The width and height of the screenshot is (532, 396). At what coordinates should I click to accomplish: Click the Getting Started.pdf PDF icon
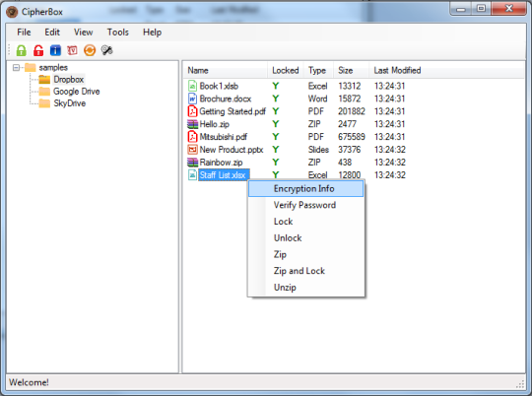pyautogui.click(x=192, y=111)
